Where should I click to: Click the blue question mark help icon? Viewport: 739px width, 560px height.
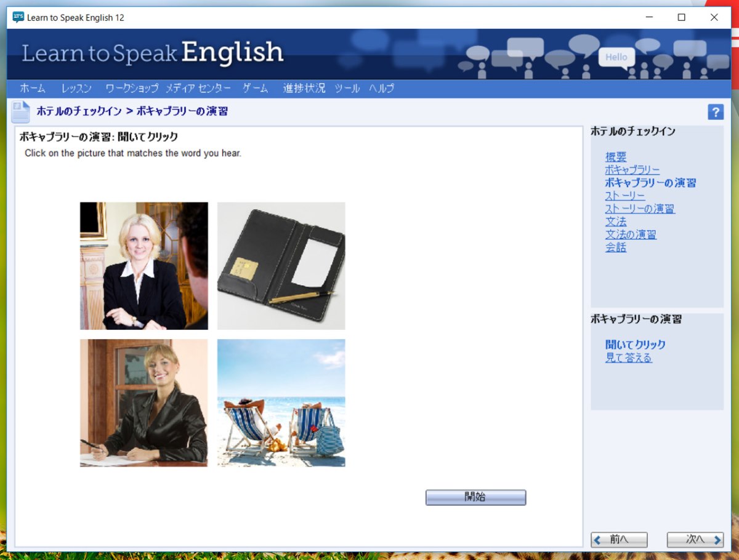tap(716, 112)
